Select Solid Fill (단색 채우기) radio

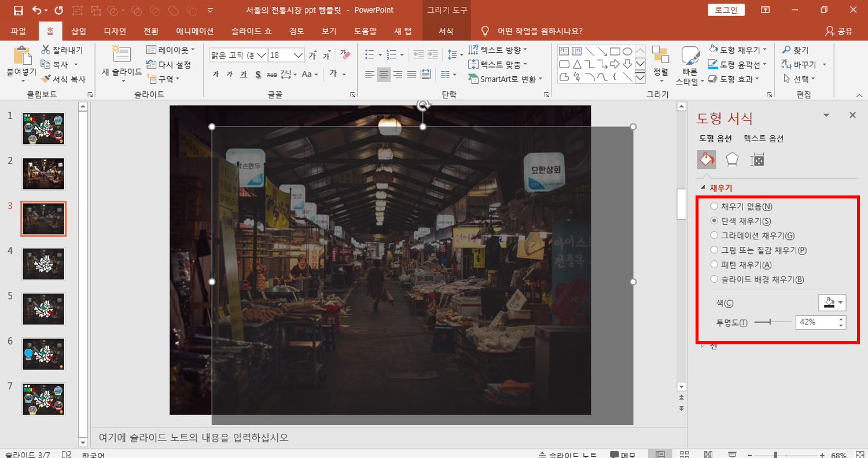[715, 221]
